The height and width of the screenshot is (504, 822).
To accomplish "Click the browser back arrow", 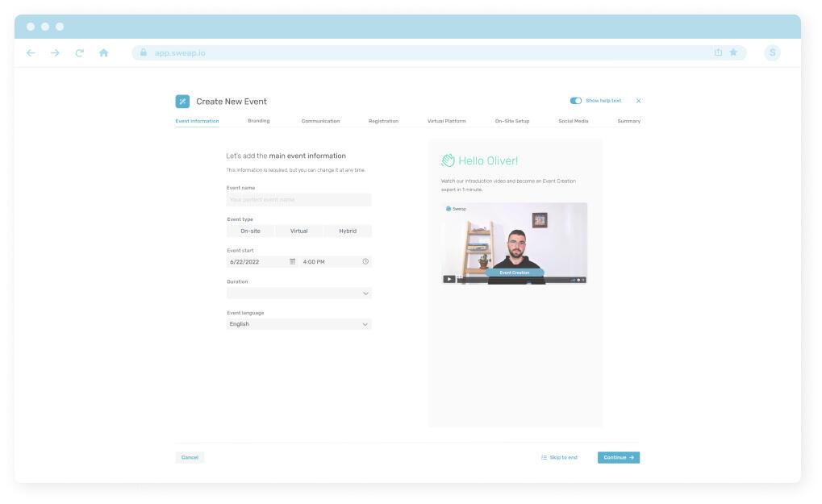I will click(31, 53).
